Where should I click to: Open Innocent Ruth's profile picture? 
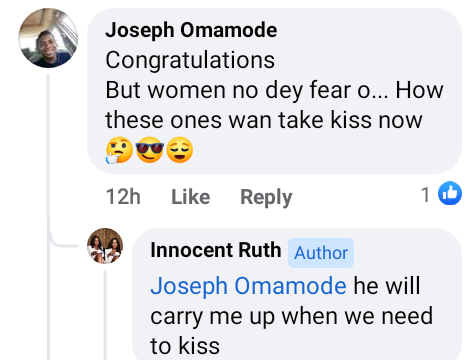[x=105, y=246]
